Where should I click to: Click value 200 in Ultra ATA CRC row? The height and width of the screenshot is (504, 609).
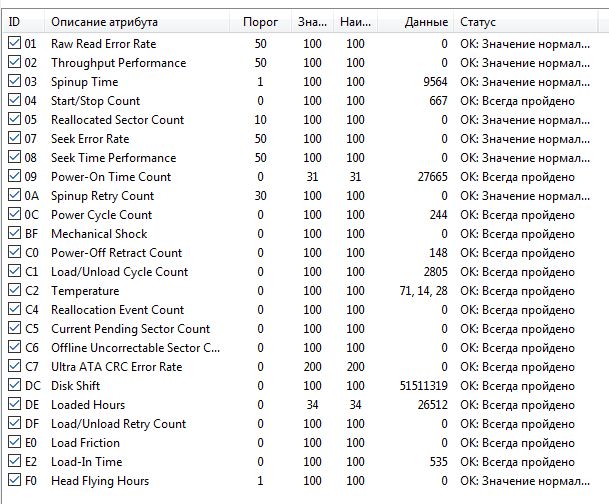(x=312, y=367)
